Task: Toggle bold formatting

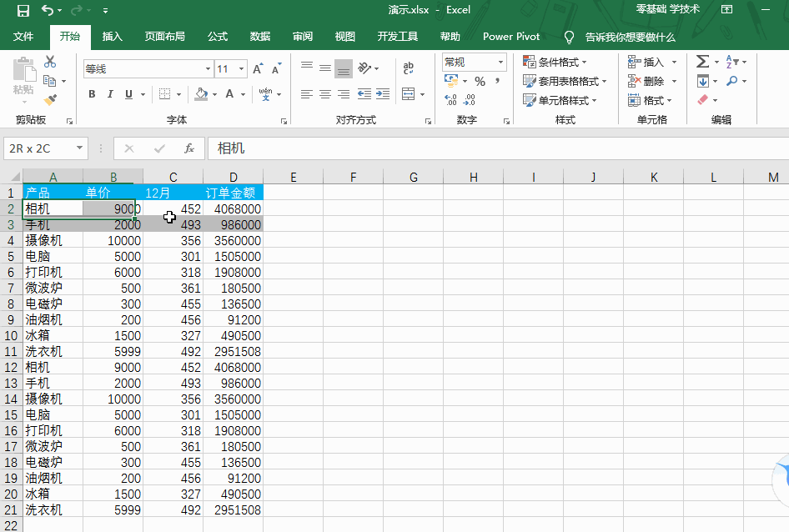Action: coord(92,94)
